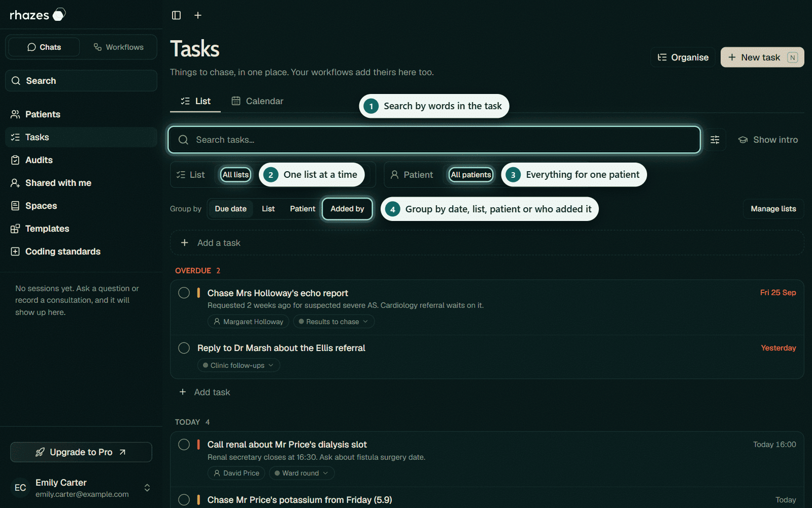Mark Call renal about dialysis slot complete

tap(184, 444)
